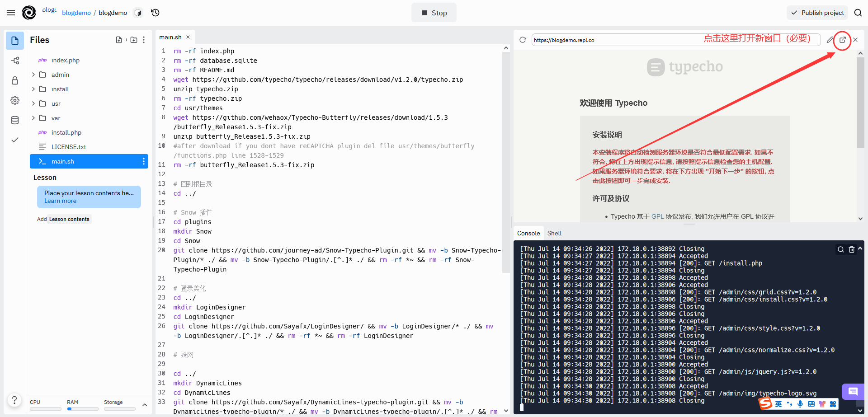868x417 pixels.
Task: Activate the IME microphone voice input
Action: pos(800,404)
